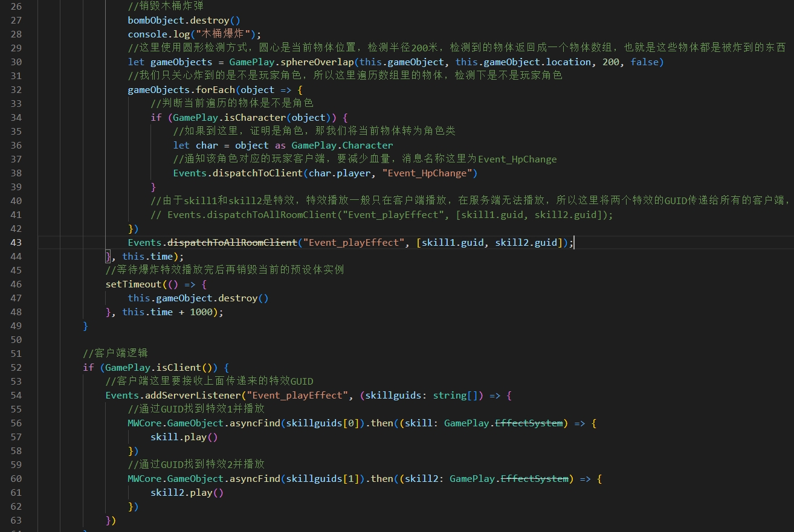
Task: Click this.time on line 44
Action: pos(147,257)
